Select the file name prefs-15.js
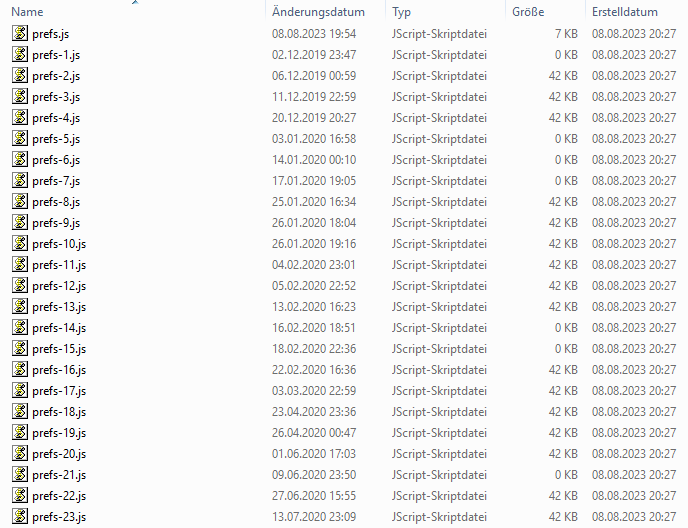Image resolution: width=688 pixels, height=528 pixels. pyautogui.click(x=59, y=349)
